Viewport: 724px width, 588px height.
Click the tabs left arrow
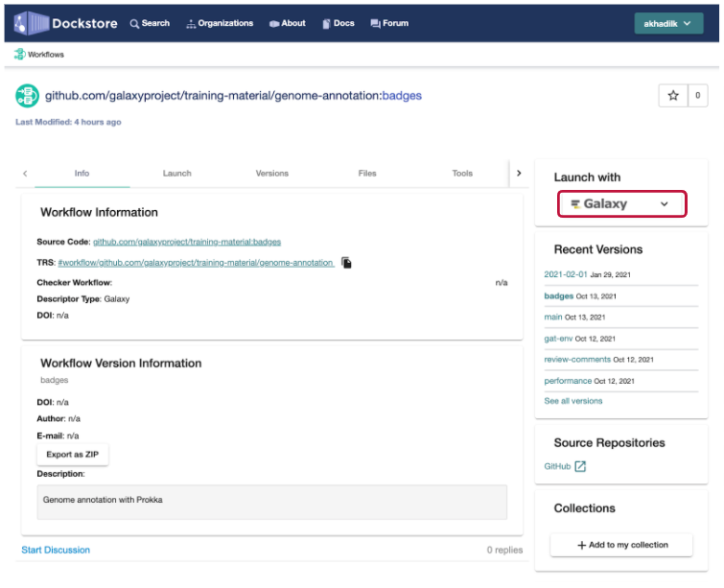click(x=25, y=174)
